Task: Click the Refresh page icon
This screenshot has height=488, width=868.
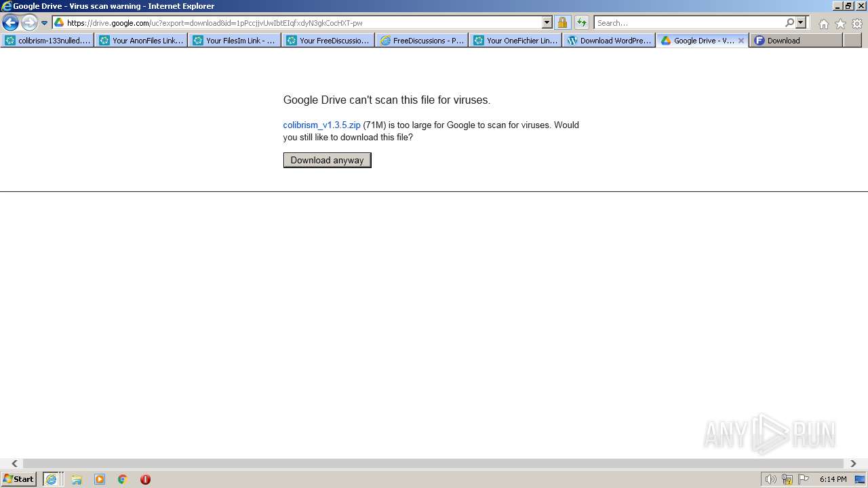Action: 581,22
